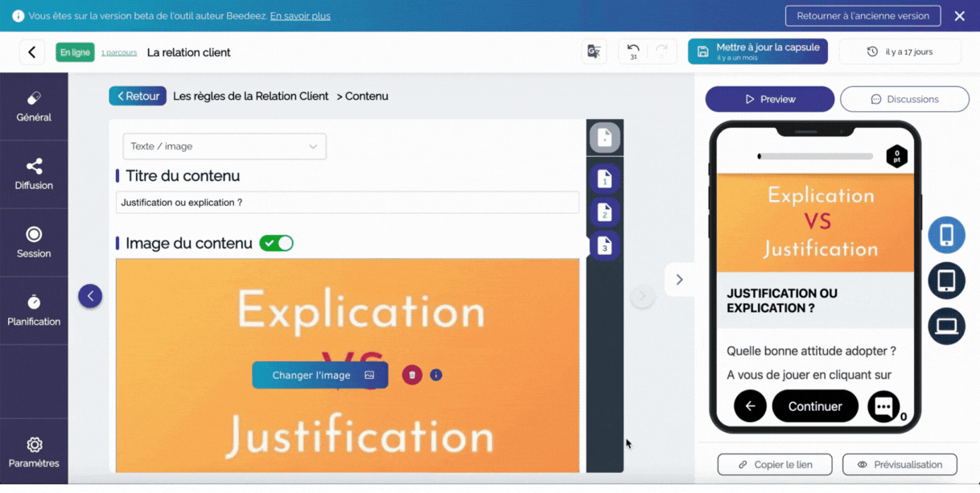Click the blue info icon on image

(x=436, y=375)
